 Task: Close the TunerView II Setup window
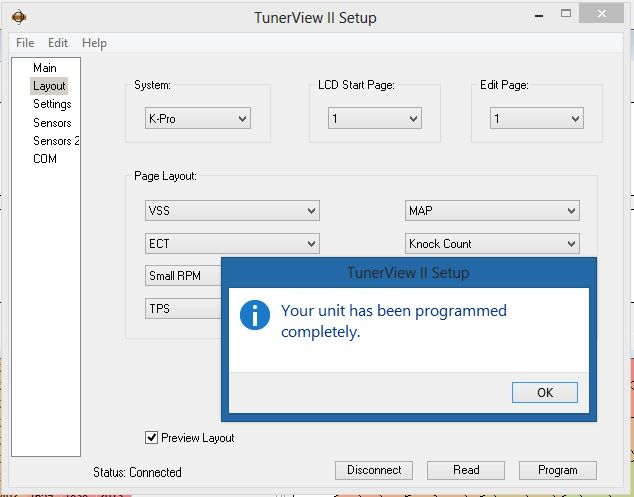click(x=602, y=14)
